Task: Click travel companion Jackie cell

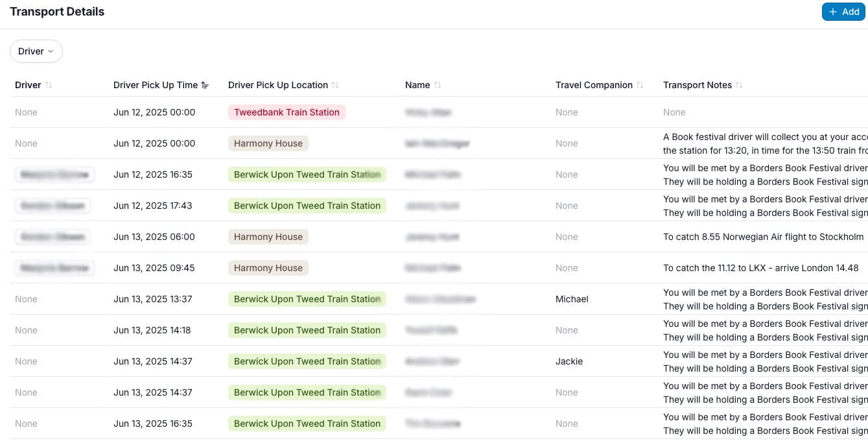Action: point(569,361)
